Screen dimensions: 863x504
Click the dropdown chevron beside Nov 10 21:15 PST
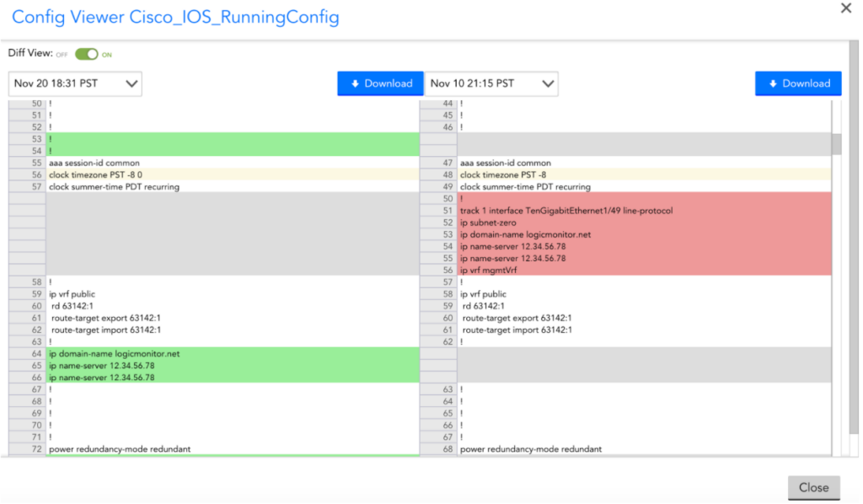[x=549, y=83]
